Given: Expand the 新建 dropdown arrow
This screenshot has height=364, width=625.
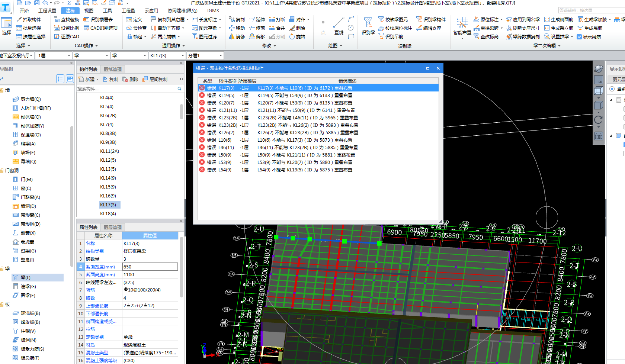Looking at the screenshot, I should tap(97, 79).
